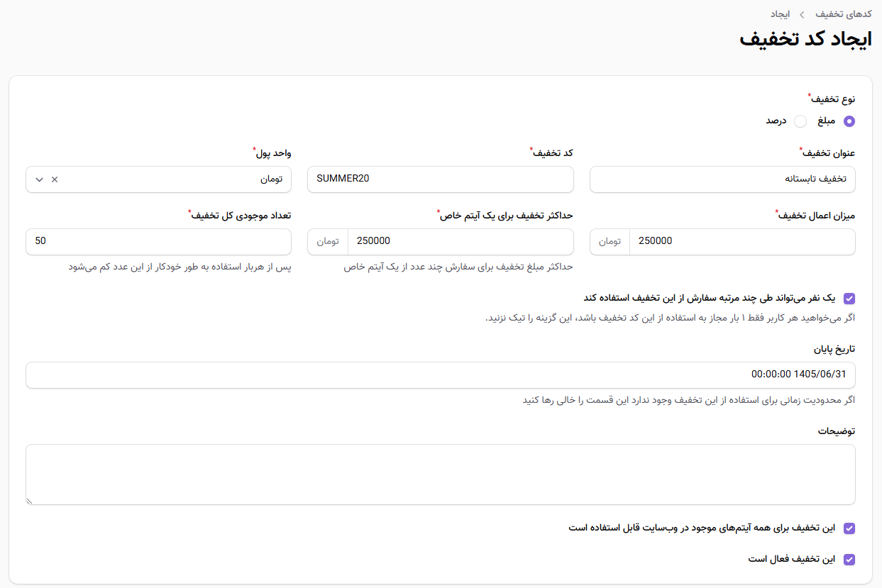Click the hint text under تاریخ پایان

click(x=689, y=400)
